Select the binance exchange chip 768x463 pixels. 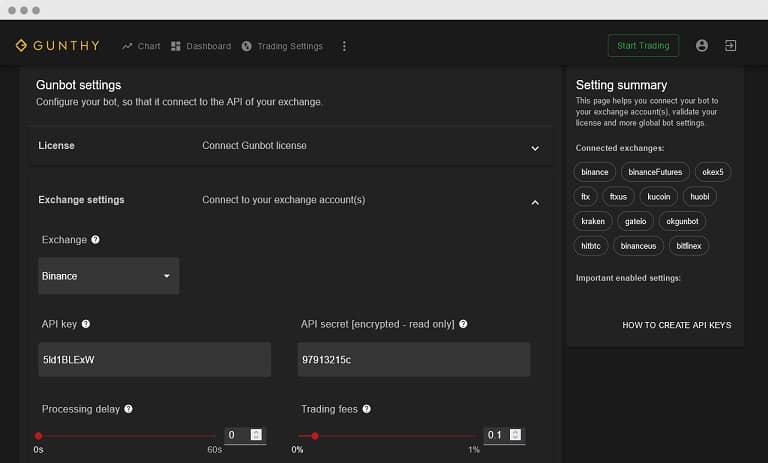pos(595,172)
